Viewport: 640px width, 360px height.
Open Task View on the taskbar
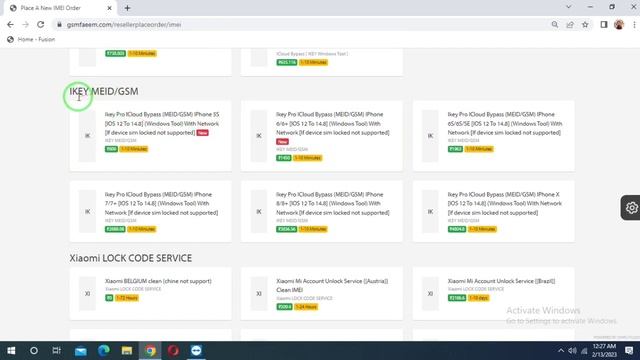pyautogui.click(x=57, y=351)
